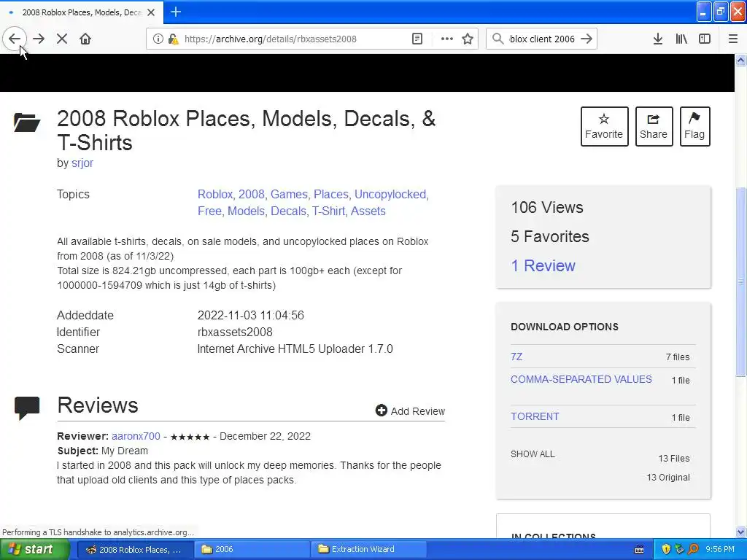Bookmark this page with the star
Image resolution: width=747 pixels, height=560 pixels.
coord(468,39)
